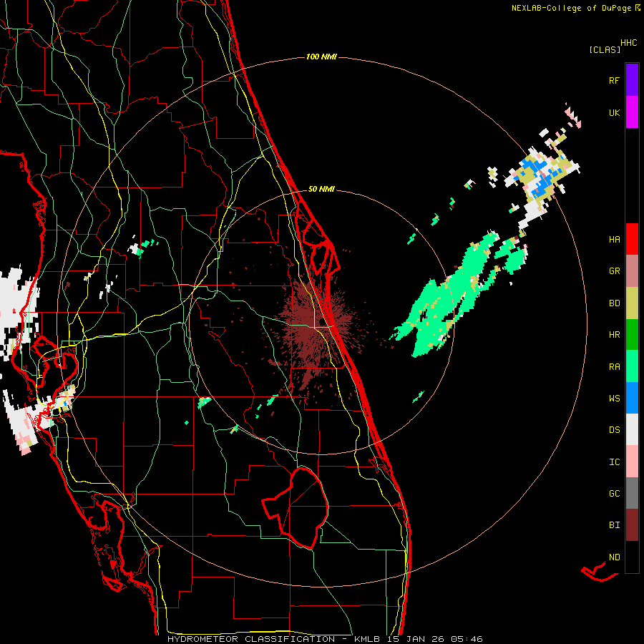Image resolution: width=644 pixels, height=644 pixels.
Task: Click the UK legend label
Action: pyautogui.click(x=614, y=112)
